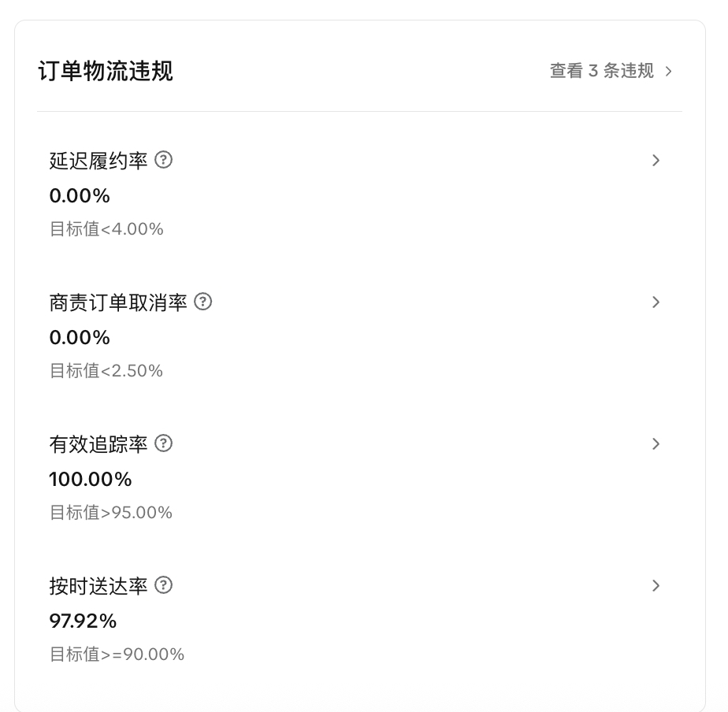Click the 延迟履约率 metric label

tap(98, 161)
